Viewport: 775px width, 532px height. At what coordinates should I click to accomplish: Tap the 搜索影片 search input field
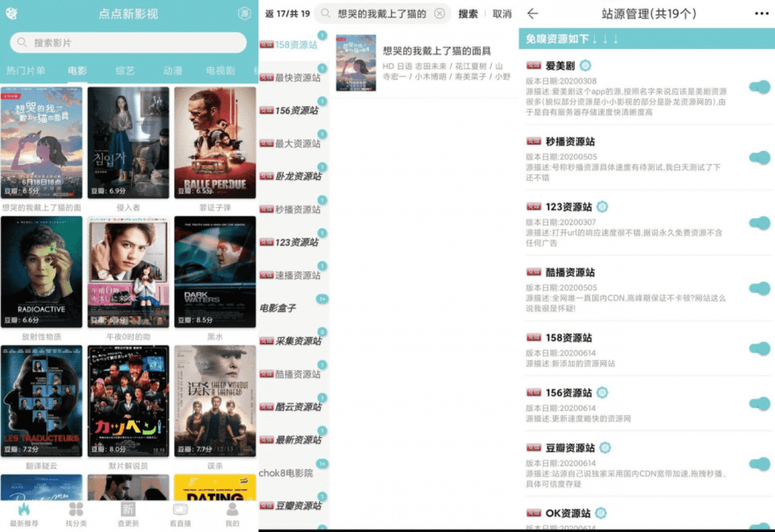pos(127,42)
